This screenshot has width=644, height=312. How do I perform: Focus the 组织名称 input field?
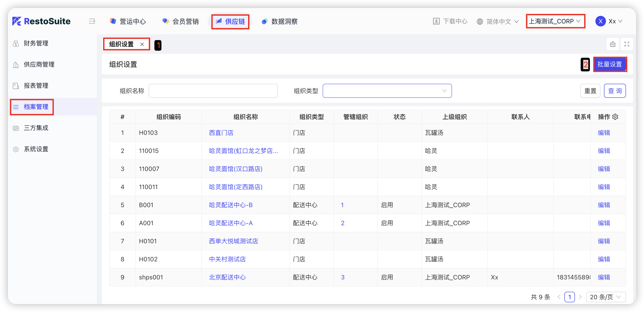pyautogui.click(x=213, y=91)
